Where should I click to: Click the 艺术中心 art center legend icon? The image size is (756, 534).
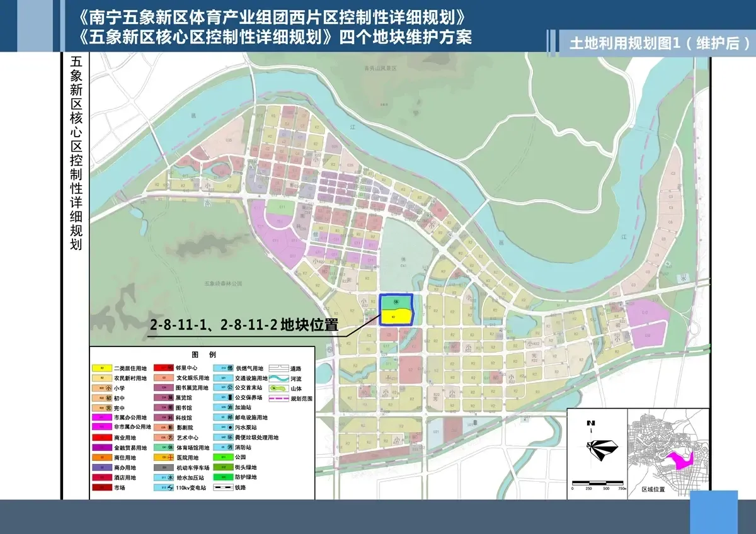point(170,438)
